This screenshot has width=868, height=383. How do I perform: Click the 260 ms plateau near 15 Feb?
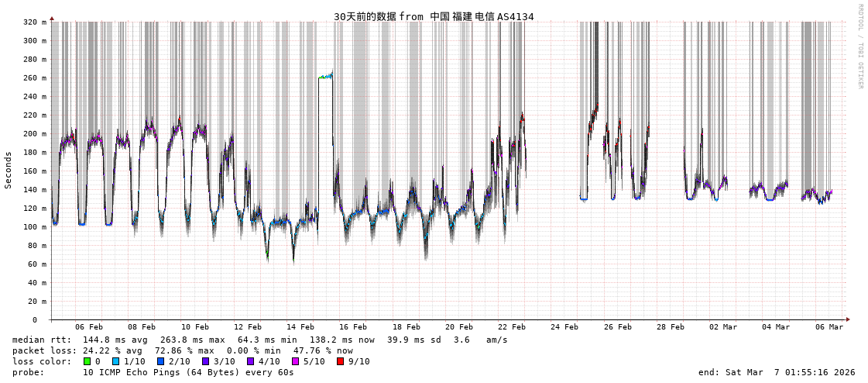pos(325,77)
